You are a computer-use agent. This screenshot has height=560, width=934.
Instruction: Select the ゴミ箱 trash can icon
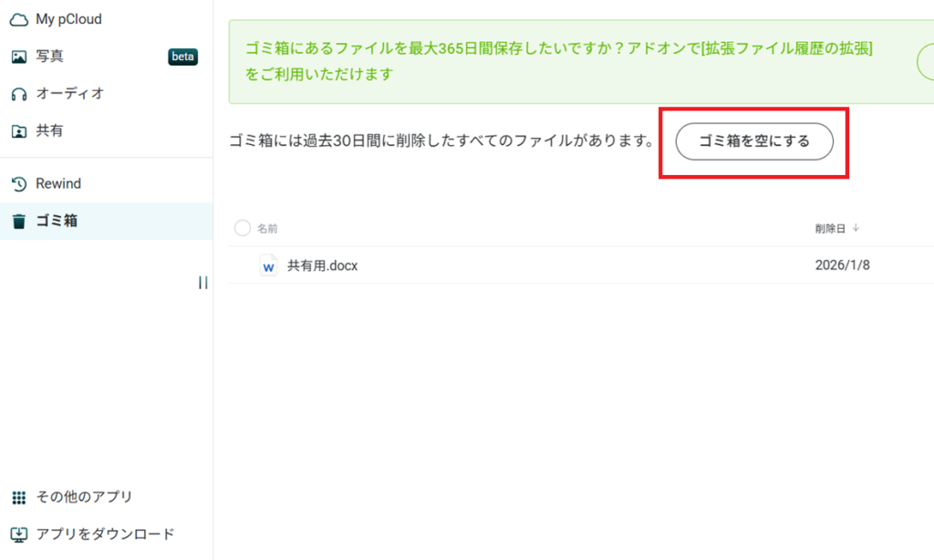[x=18, y=221]
